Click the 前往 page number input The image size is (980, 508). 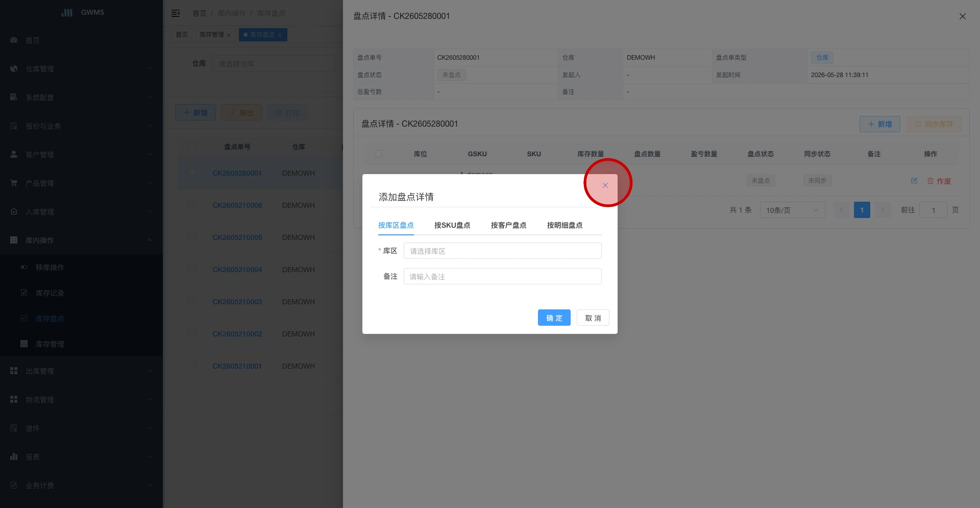[933, 210]
